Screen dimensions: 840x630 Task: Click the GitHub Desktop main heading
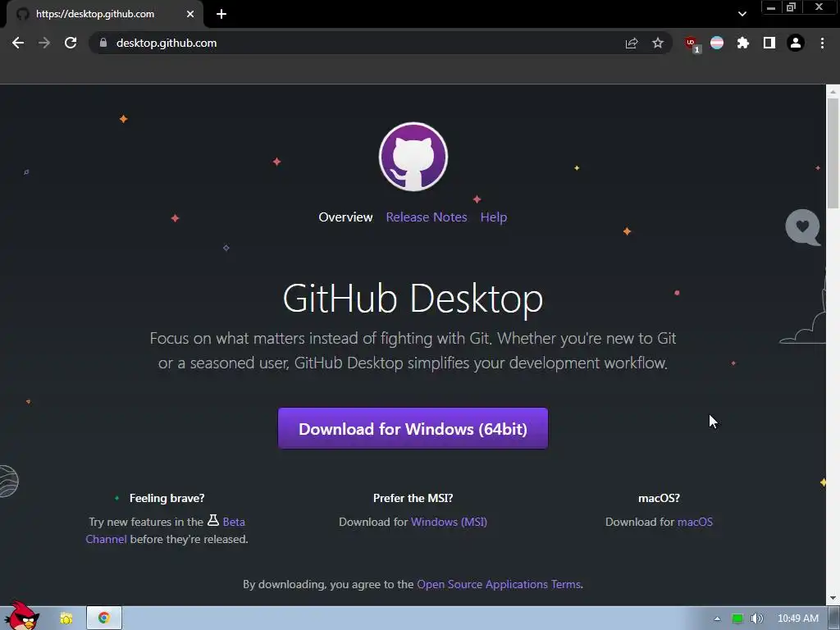point(413,299)
